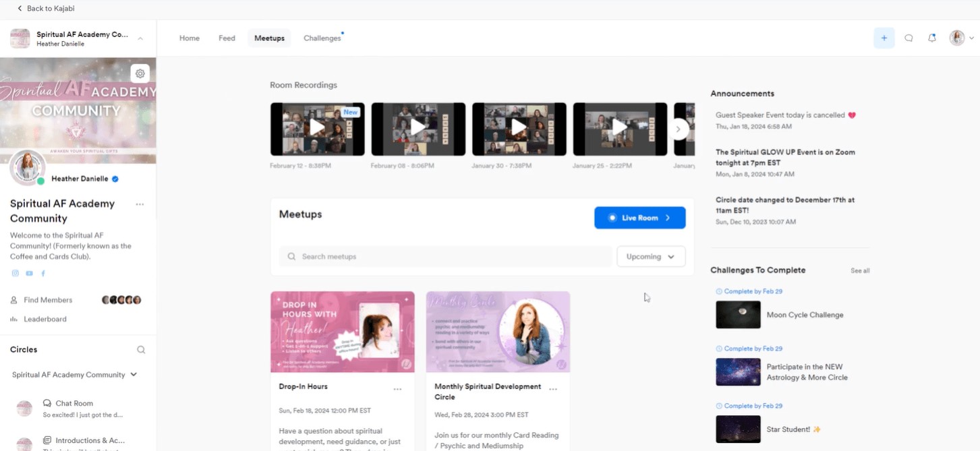
Task: Click the Introductions circle icon
Action: (x=24, y=444)
